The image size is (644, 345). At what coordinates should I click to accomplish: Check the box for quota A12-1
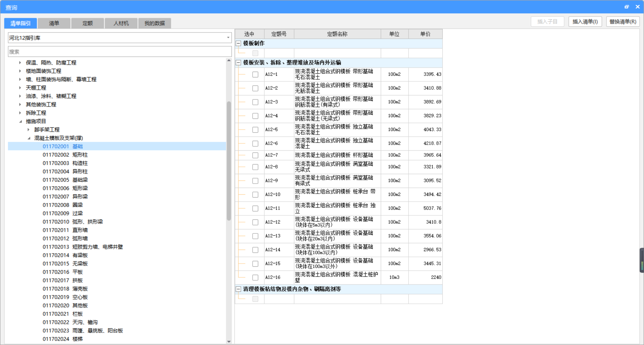point(255,74)
